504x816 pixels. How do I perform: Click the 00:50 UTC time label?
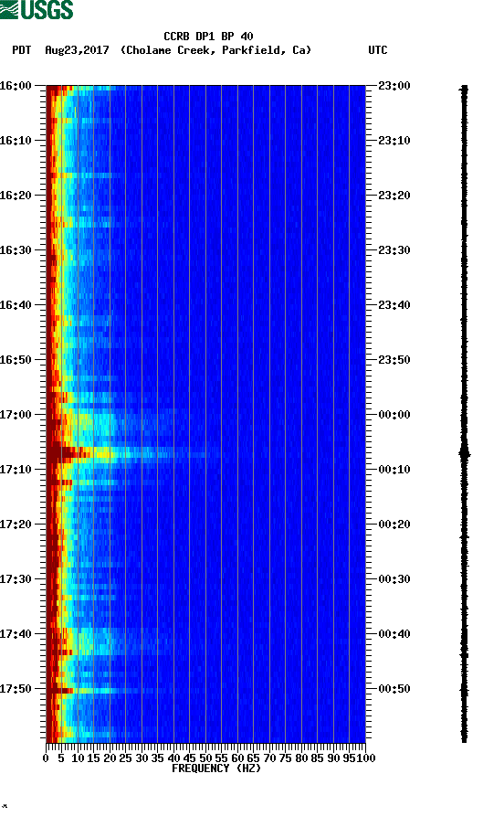coord(394,688)
